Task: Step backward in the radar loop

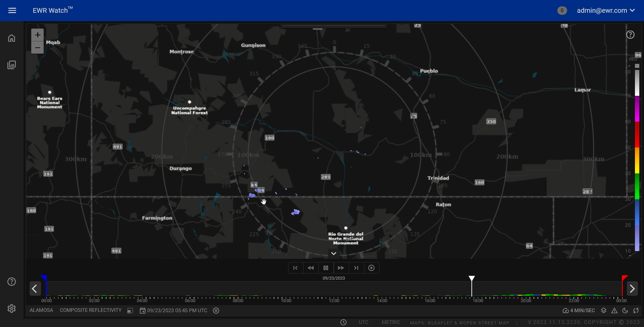Action: 311,268
